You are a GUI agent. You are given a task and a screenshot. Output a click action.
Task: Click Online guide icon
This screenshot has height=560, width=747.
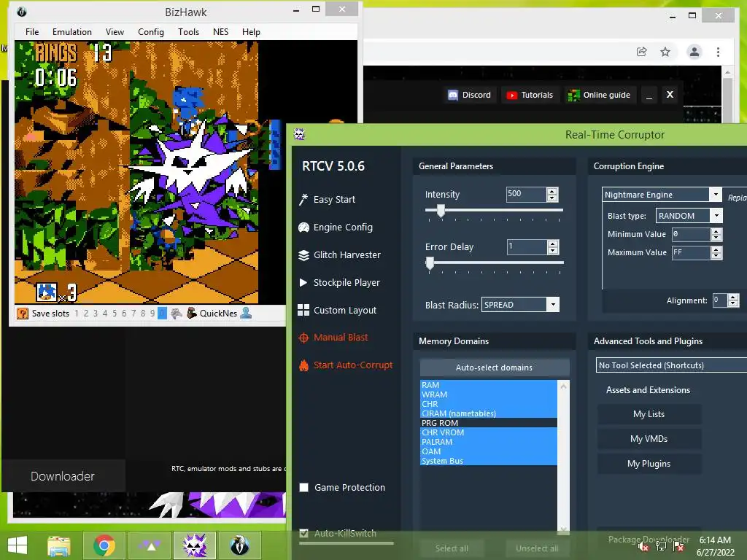tap(573, 96)
